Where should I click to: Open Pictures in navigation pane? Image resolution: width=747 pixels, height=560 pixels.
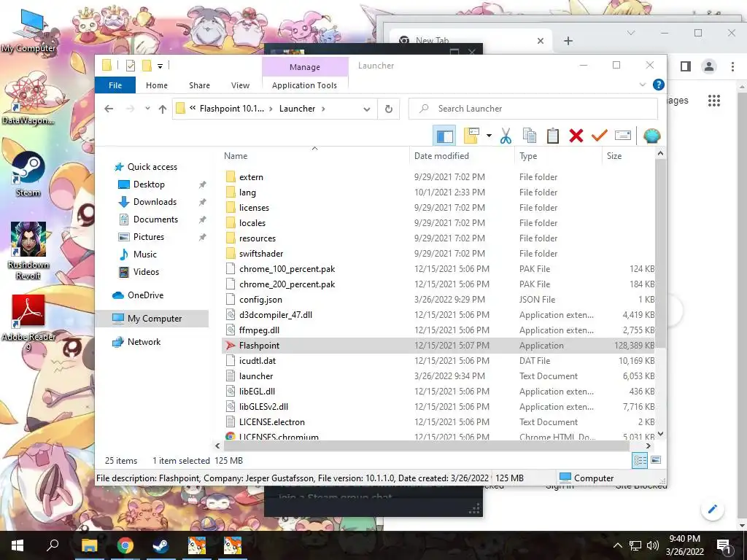[149, 237]
